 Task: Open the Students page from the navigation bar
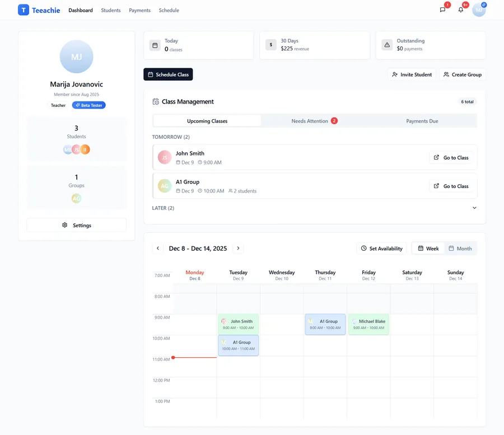tap(110, 10)
